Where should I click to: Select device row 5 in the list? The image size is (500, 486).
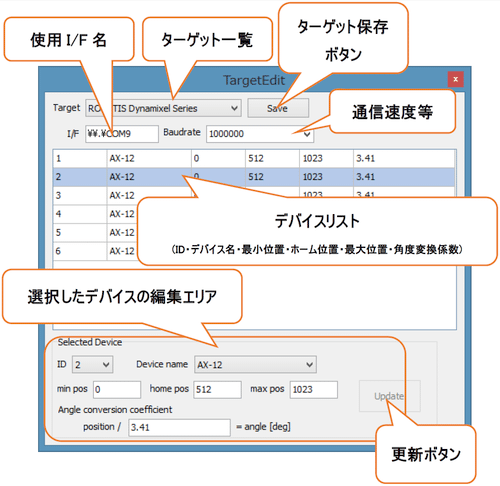[x=95, y=232]
